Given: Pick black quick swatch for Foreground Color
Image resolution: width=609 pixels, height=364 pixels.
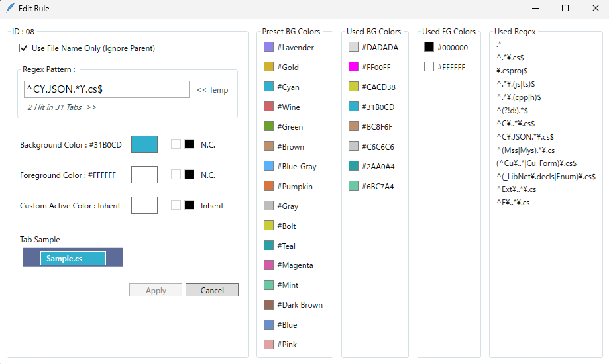Looking at the screenshot, I should click(189, 174).
